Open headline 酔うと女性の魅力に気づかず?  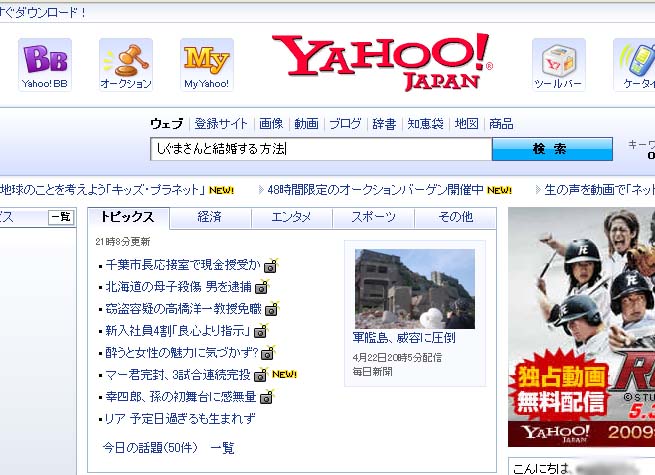pyautogui.click(x=182, y=353)
